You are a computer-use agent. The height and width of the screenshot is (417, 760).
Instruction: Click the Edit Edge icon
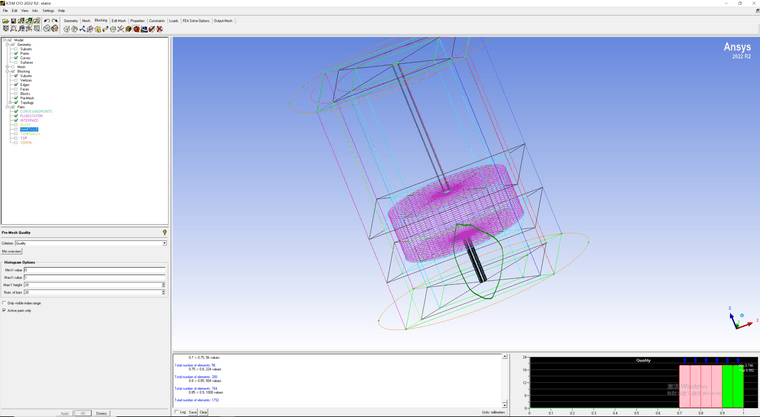[121, 29]
